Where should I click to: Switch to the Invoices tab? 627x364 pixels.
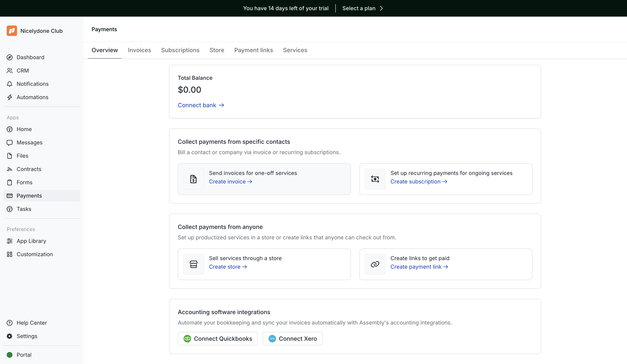(140, 50)
